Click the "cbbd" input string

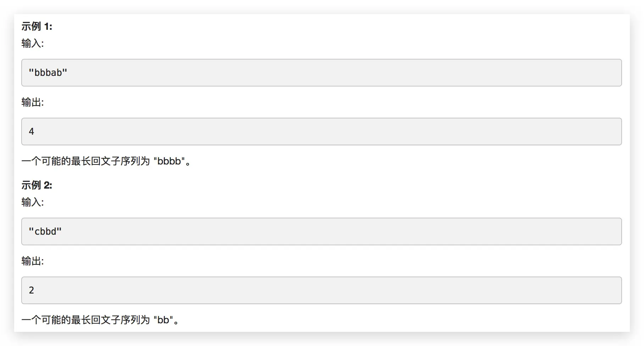45,231
